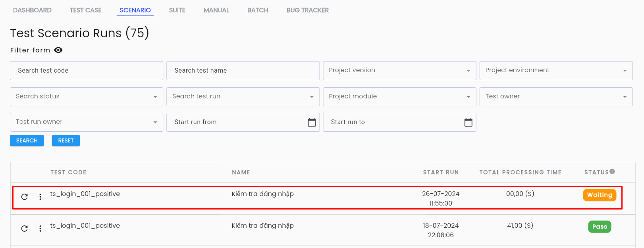Expand the Project version dropdown

399,71
